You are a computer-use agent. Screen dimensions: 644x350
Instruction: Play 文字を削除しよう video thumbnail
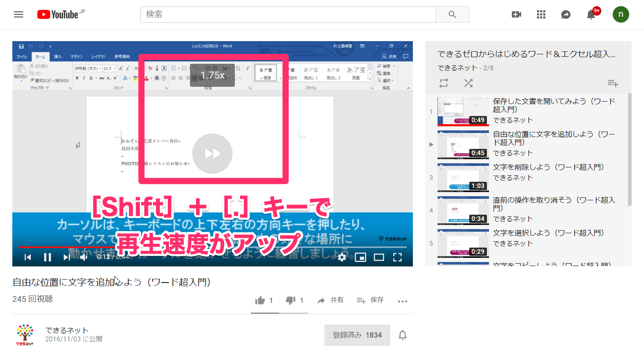463,177
